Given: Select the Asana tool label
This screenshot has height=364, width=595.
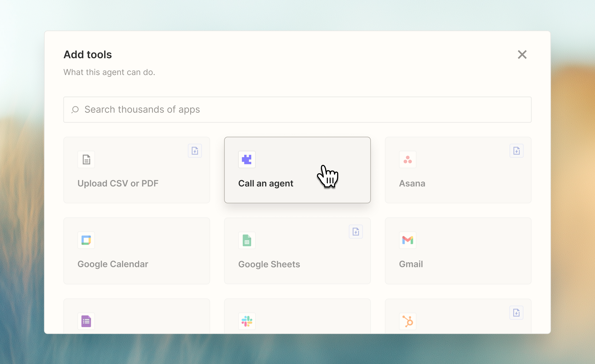Looking at the screenshot, I should [412, 183].
